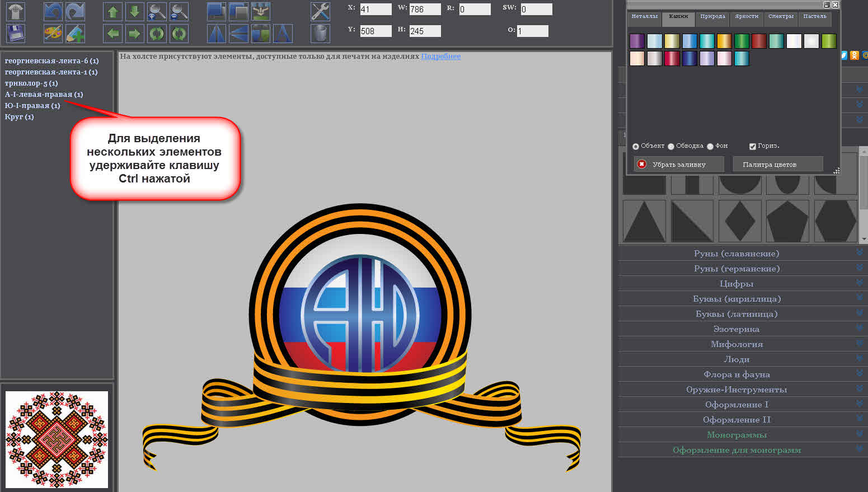Select layer А-I-левая-правая (1)
Screen dimensions: 868x492
(x=44, y=95)
